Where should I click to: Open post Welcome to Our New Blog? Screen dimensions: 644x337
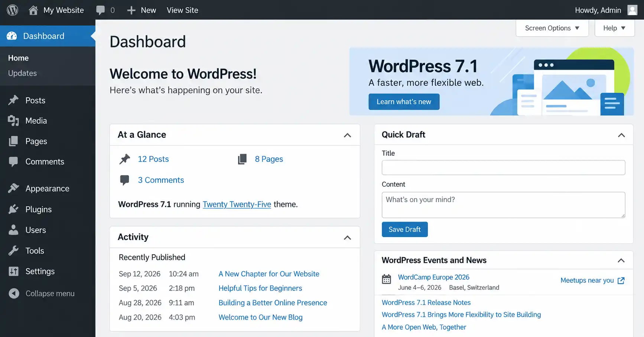[x=260, y=317]
